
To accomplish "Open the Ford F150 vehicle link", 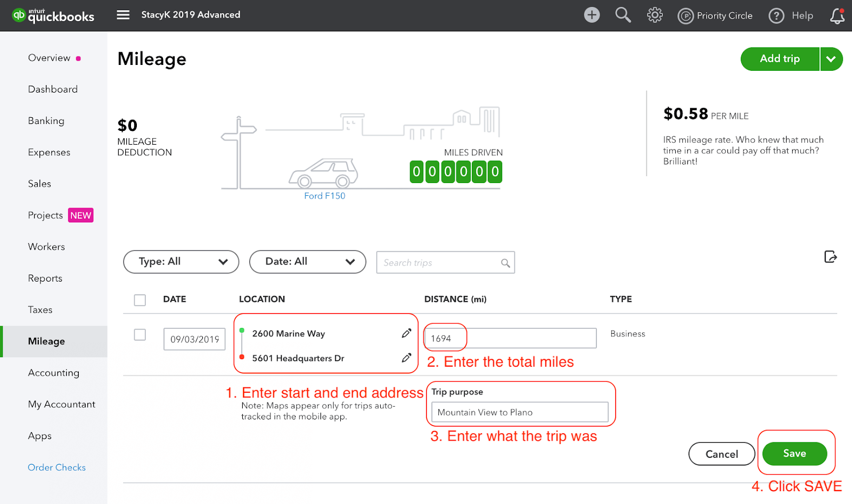I will 325,196.
